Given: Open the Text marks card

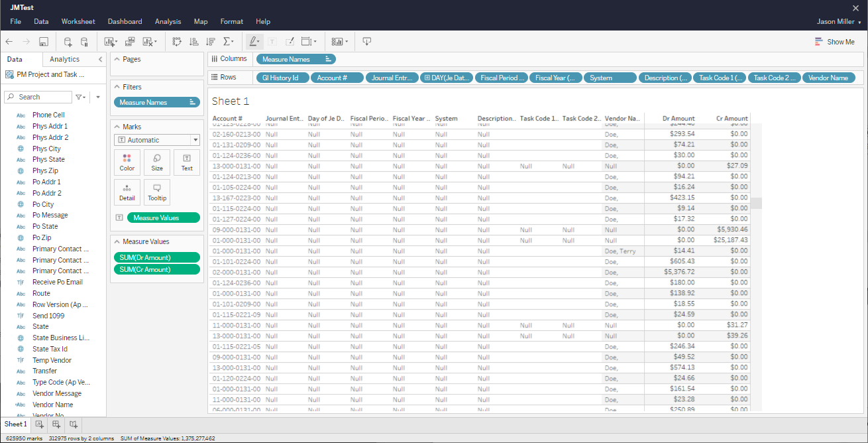Looking at the screenshot, I should (x=187, y=162).
